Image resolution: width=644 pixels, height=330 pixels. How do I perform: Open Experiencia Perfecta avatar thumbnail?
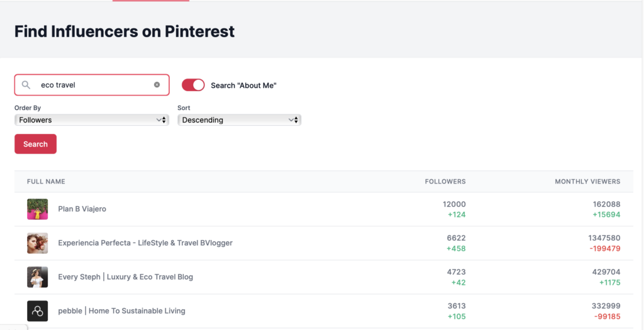pyautogui.click(x=37, y=243)
